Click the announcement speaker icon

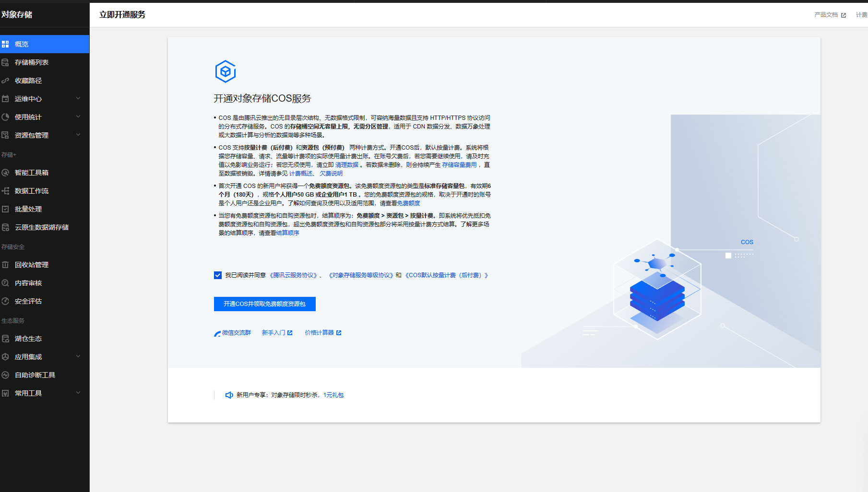pyautogui.click(x=229, y=395)
